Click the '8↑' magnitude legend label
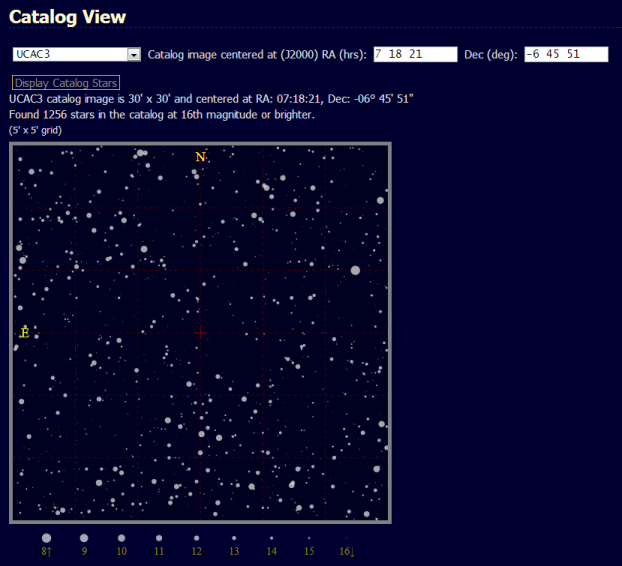 point(46,551)
